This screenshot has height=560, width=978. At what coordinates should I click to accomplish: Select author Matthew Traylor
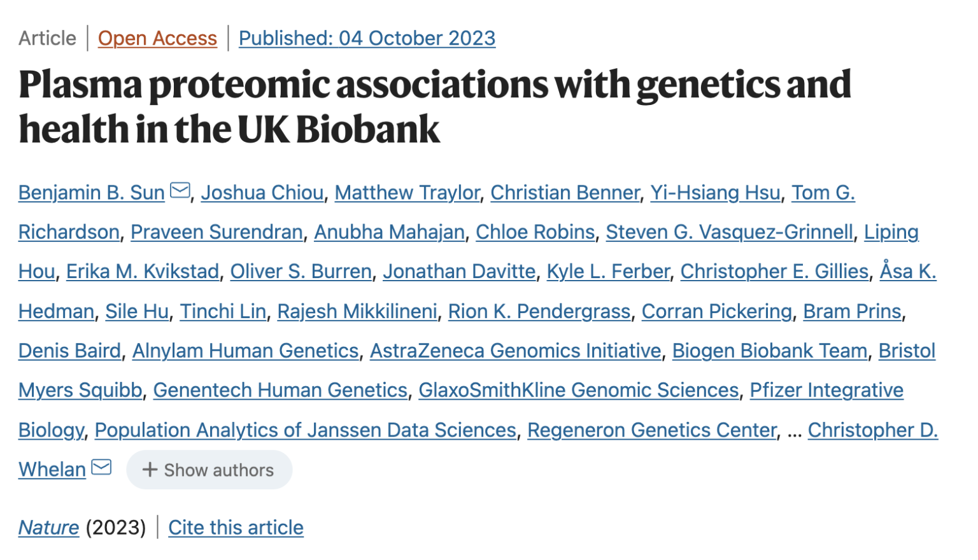(407, 192)
